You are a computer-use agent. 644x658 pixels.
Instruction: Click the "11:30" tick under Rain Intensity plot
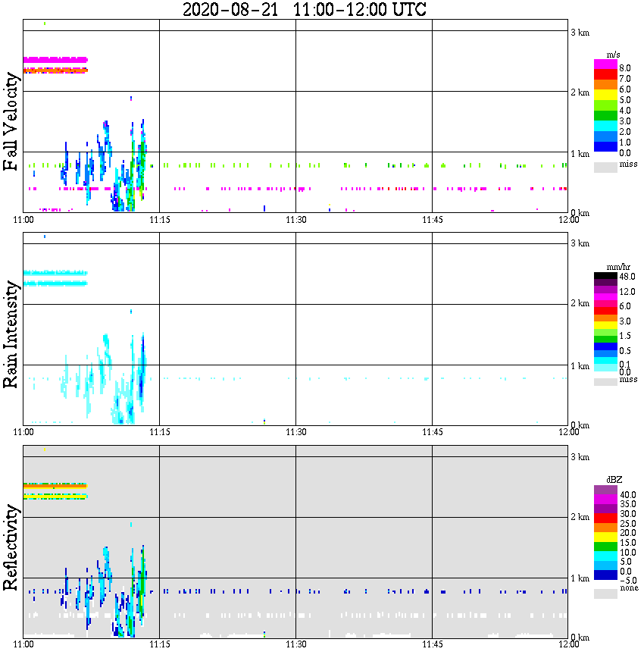[295, 432]
